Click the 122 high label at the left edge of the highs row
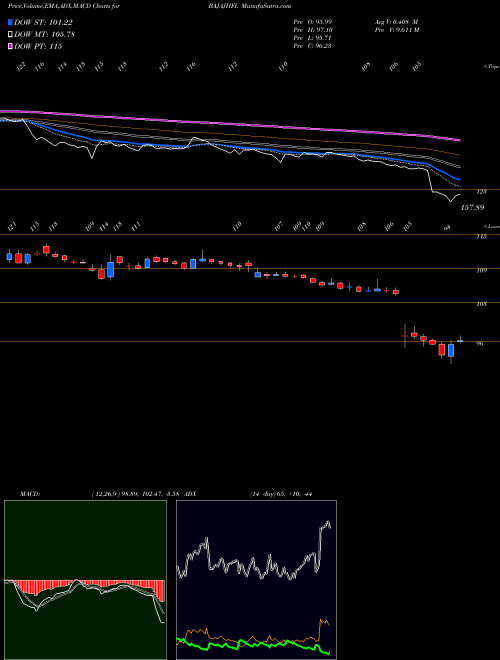 pyautogui.click(x=22, y=66)
